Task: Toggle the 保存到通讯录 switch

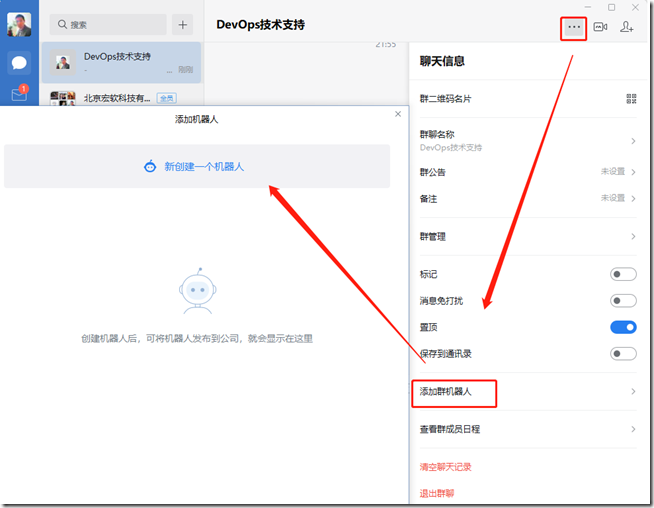Action: tap(623, 354)
